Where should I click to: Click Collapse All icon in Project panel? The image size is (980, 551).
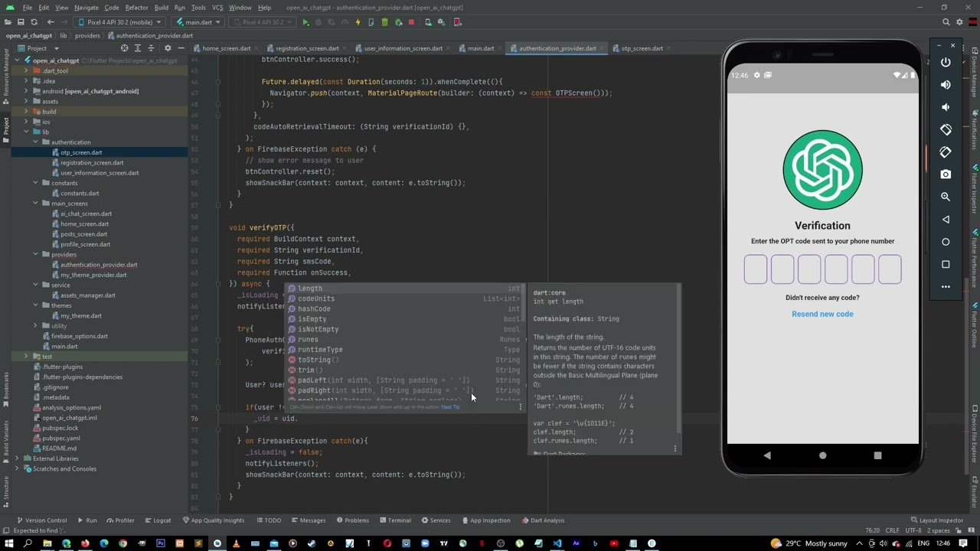click(x=151, y=48)
